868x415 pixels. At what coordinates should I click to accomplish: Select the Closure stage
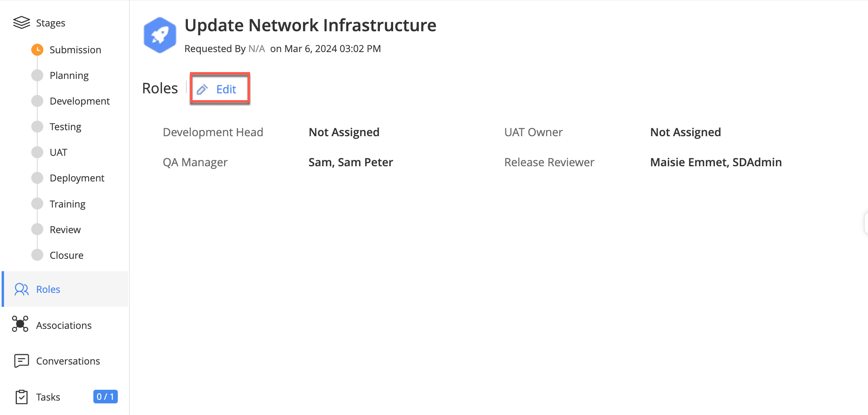(x=67, y=256)
